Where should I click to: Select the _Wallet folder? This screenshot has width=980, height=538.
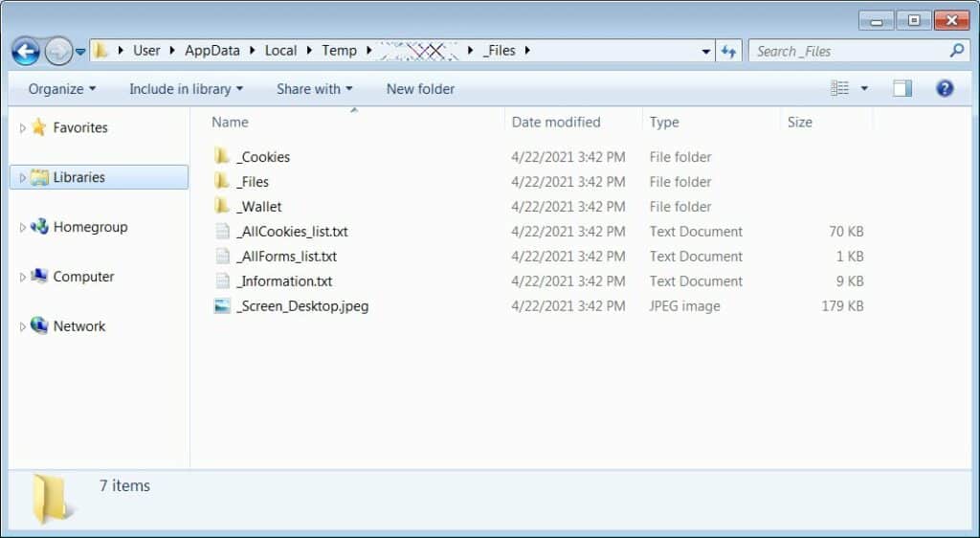(258, 207)
